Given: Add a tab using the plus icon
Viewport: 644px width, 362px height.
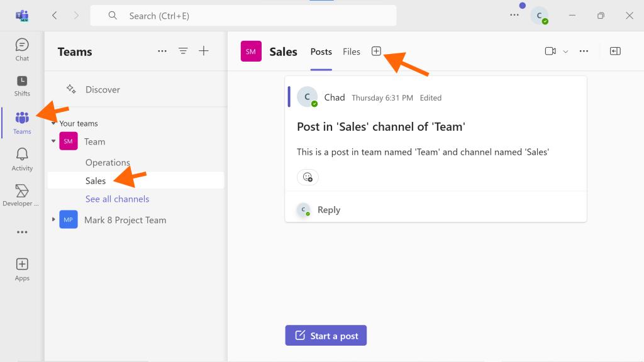Looking at the screenshot, I should pyautogui.click(x=376, y=51).
